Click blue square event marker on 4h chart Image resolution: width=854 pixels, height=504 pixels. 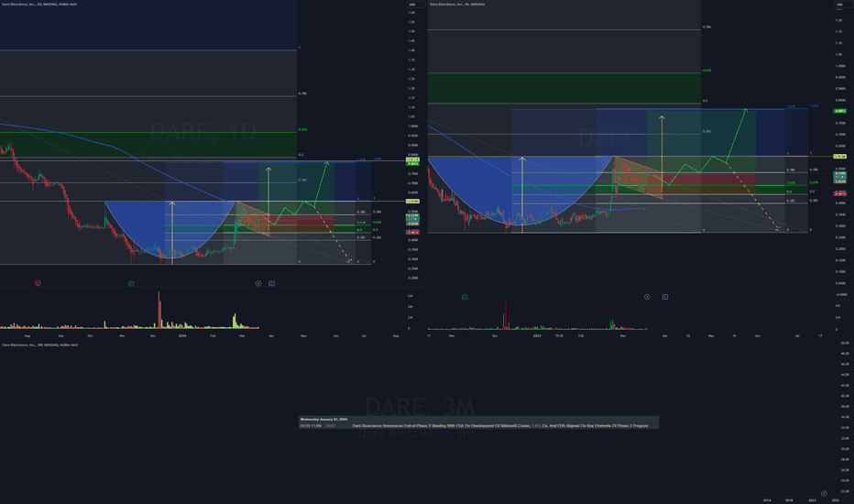pyautogui.click(x=665, y=297)
